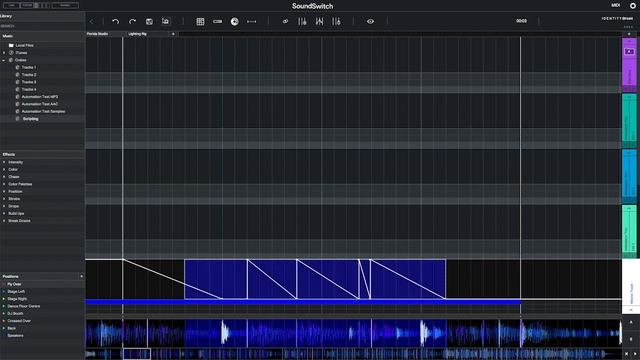Select Automation Test MP3 crate
The width and height of the screenshot is (640, 360).
(40, 97)
